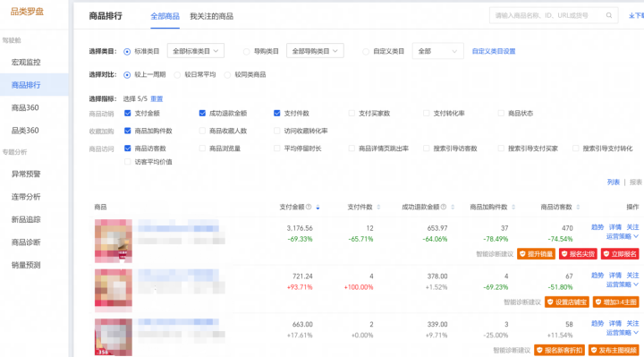Click help icon beside 支付金额 header

[x=309, y=207]
